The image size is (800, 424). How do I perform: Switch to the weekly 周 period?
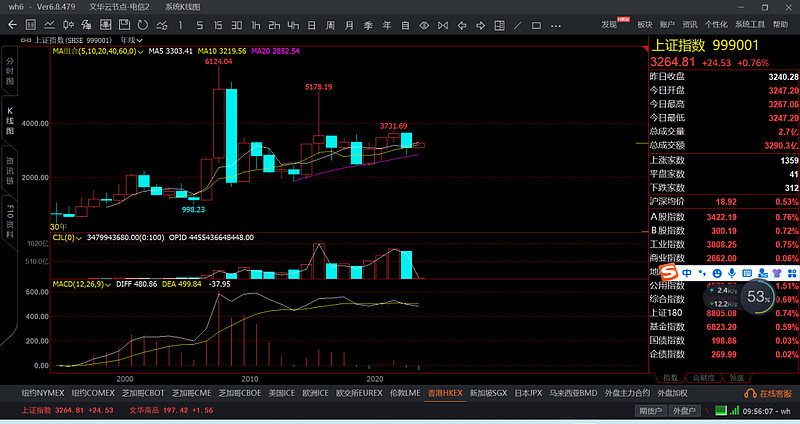[331, 25]
